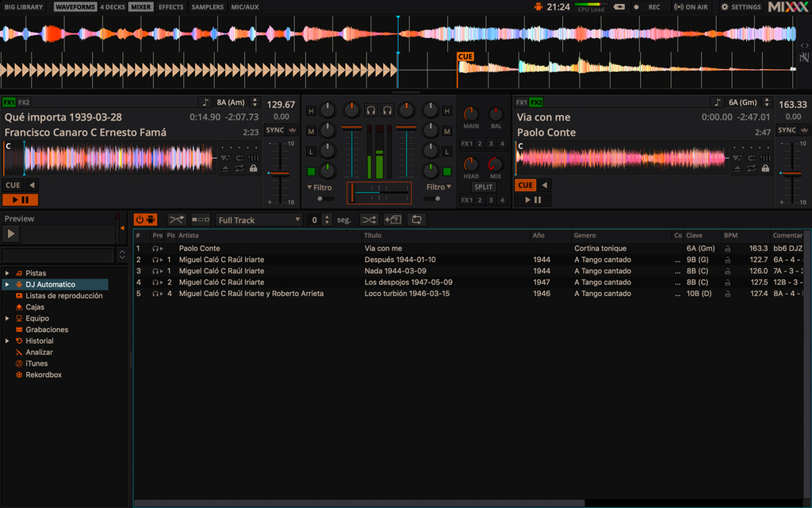812x508 pixels.
Task: Kill mid EQ on right channel
Action: click(x=447, y=131)
